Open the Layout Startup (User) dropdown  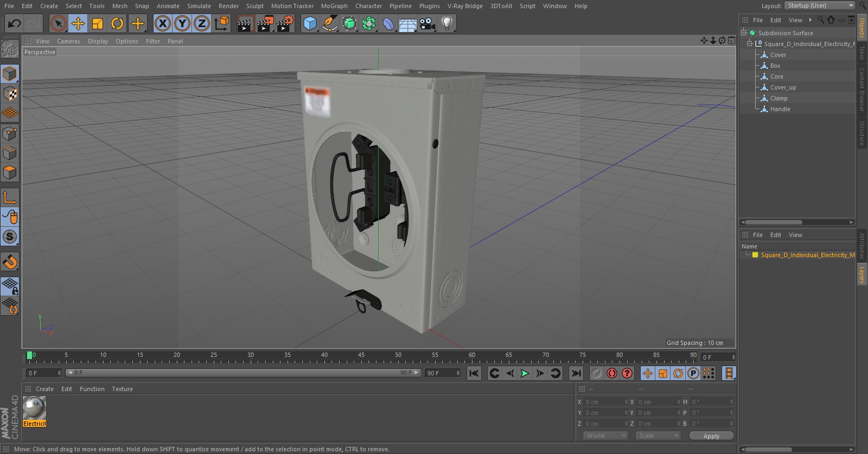point(820,5)
